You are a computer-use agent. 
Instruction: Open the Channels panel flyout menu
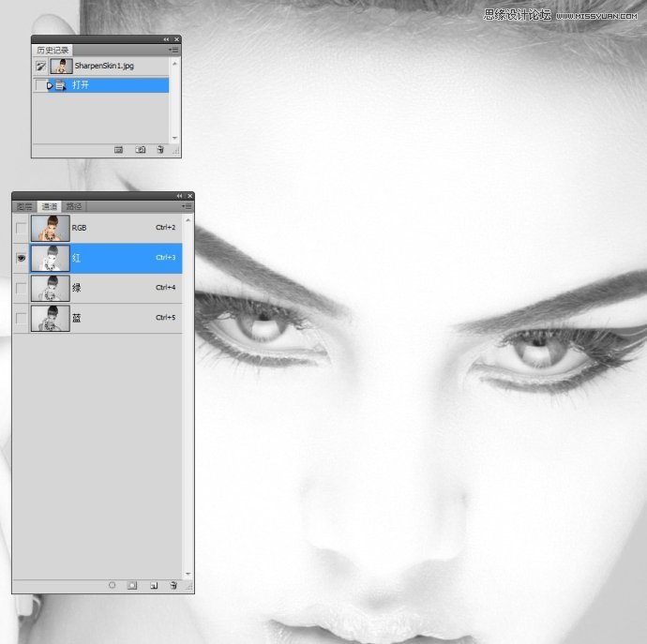[187, 206]
